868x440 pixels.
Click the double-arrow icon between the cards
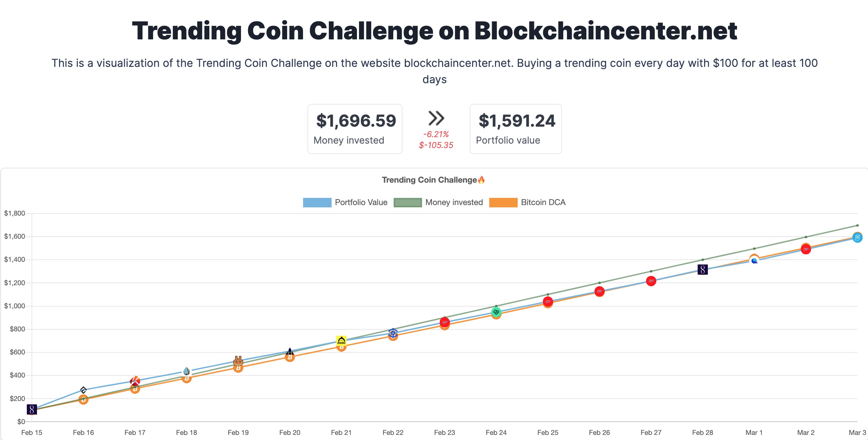tap(436, 118)
